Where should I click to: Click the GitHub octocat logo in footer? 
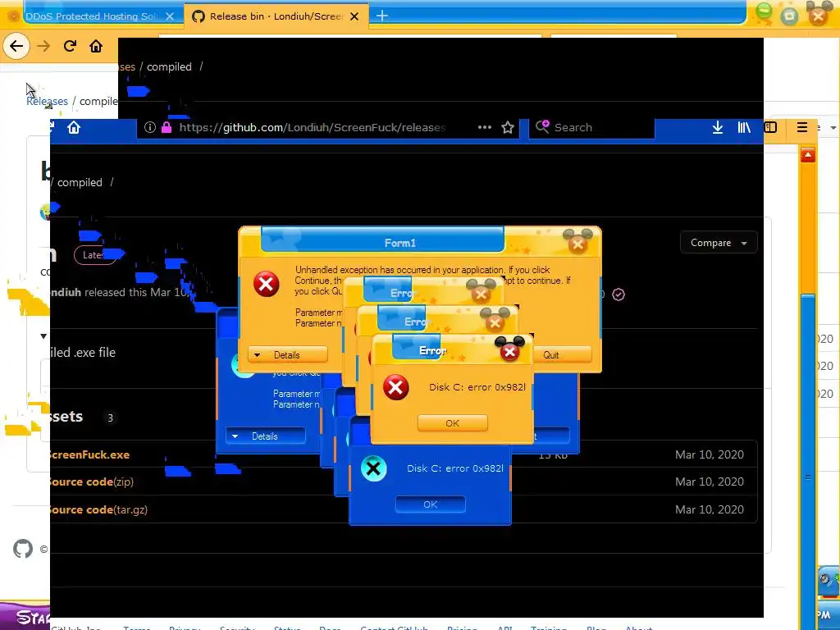point(23,549)
